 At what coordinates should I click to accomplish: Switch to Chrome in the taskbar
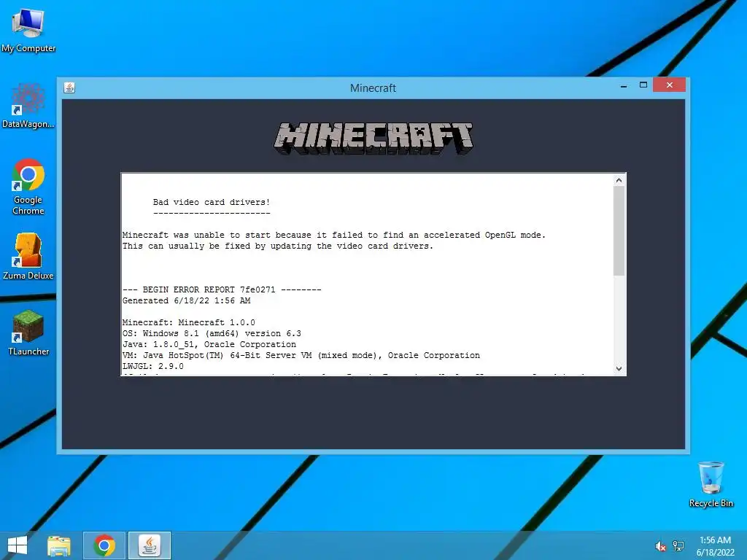[x=104, y=545]
